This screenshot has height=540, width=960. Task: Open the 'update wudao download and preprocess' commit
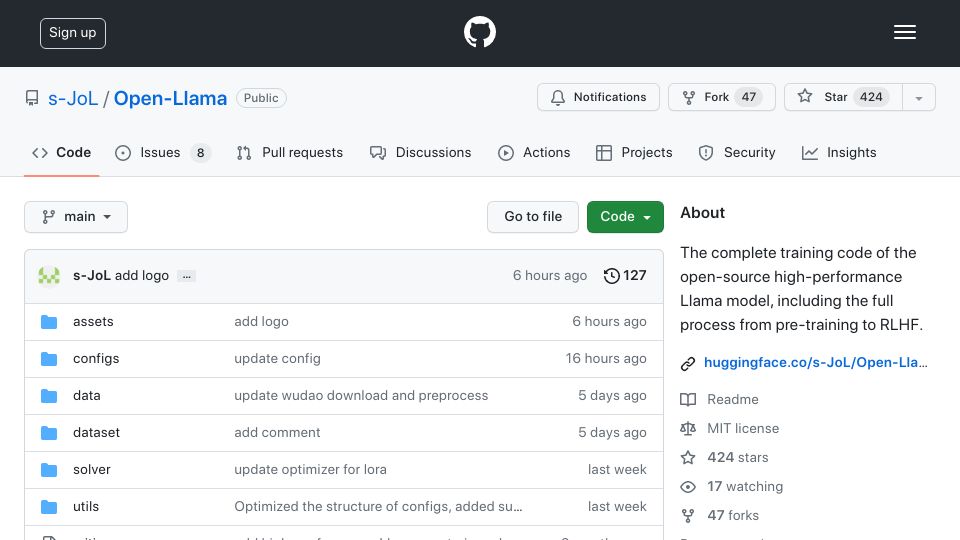pyautogui.click(x=361, y=396)
